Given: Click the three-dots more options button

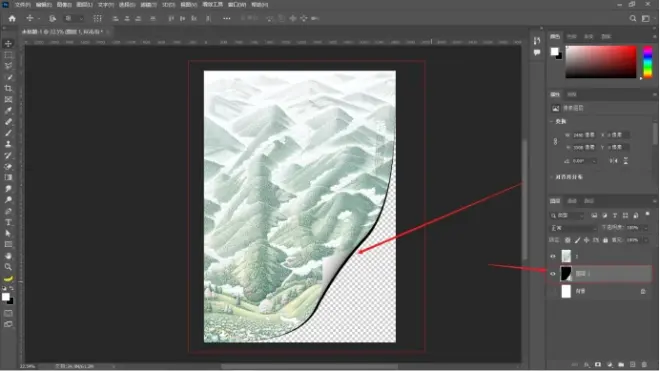Looking at the screenshot, I should pyautogui.click(x=226, y=19).
